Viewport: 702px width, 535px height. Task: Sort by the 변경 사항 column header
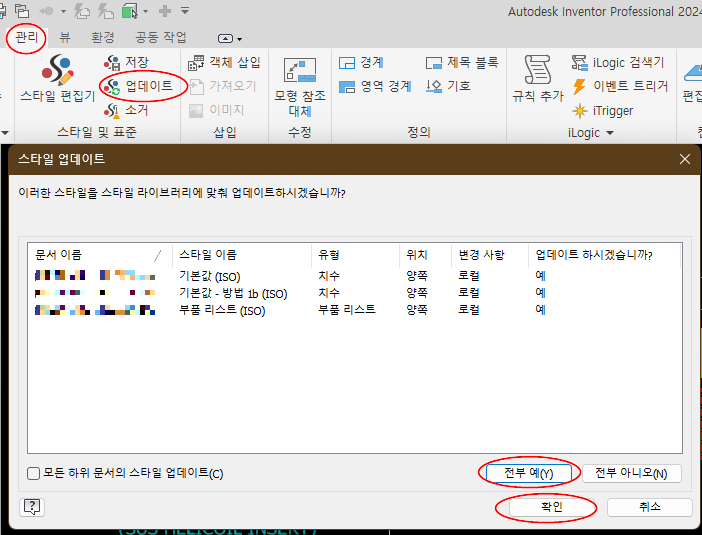[x=490, y=255]
